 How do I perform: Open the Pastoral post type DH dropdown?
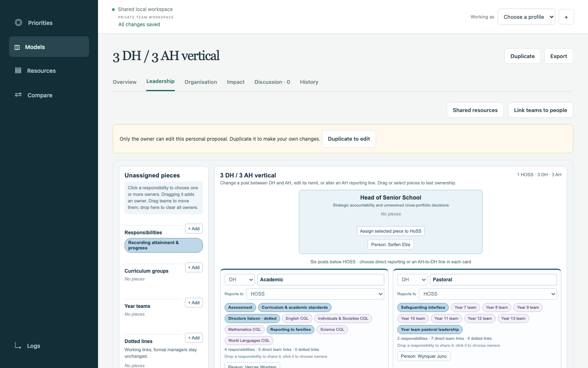[412, 280]
